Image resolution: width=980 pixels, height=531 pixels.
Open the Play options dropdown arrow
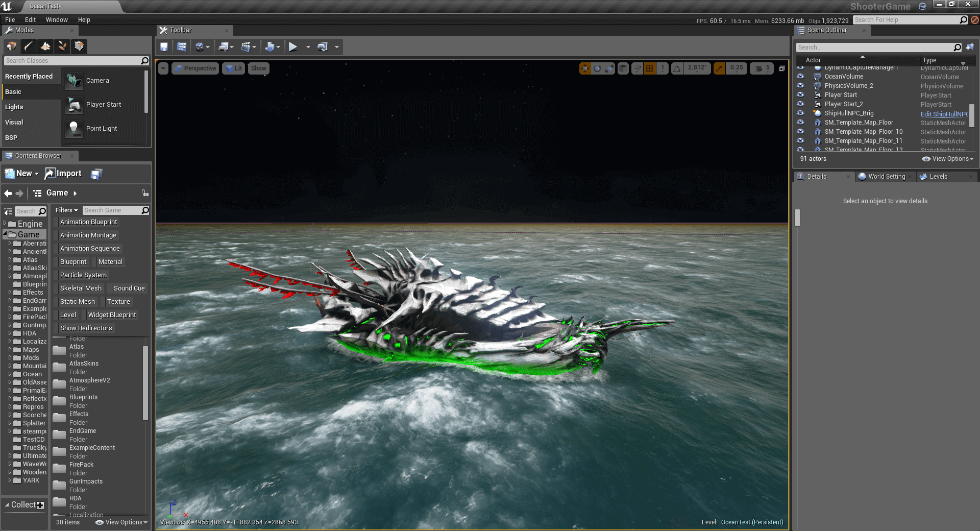point(308,47)
